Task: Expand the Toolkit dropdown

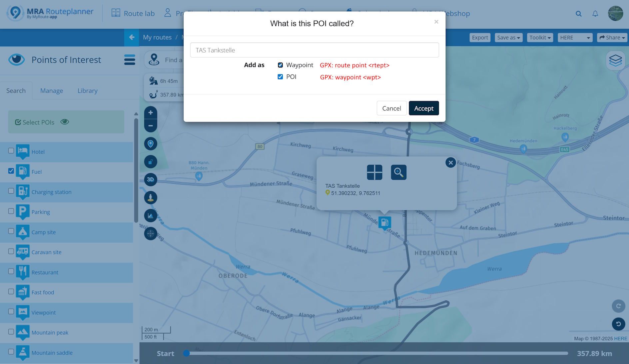Action: coord(540,37)
